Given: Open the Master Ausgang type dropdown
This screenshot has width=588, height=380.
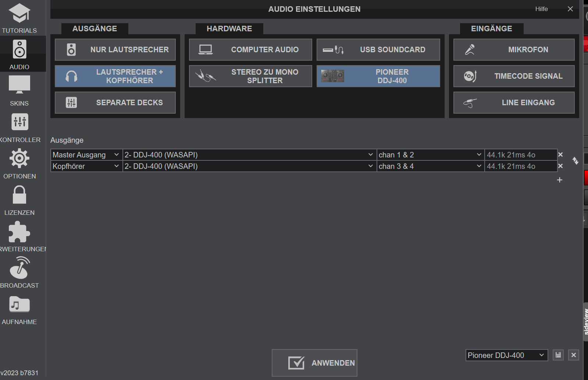Looking at the screenshot, I should point(86,155).
